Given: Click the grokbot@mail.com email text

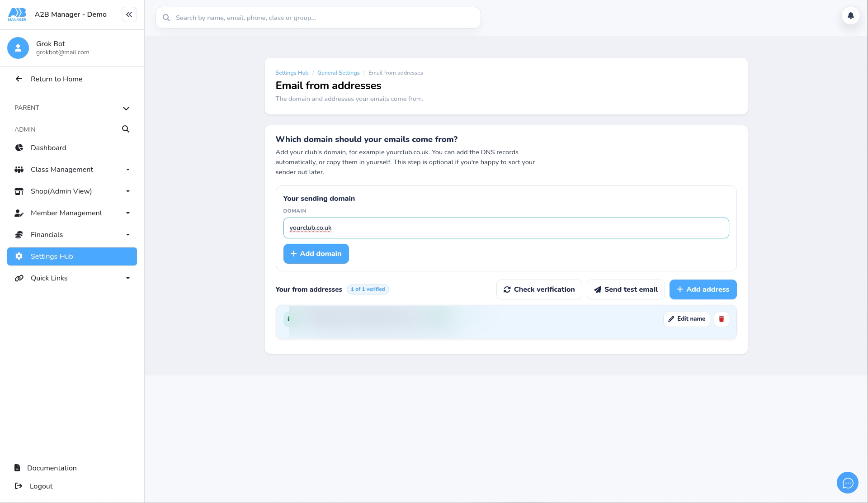Looking at the screenshot, I should [63, 52].
